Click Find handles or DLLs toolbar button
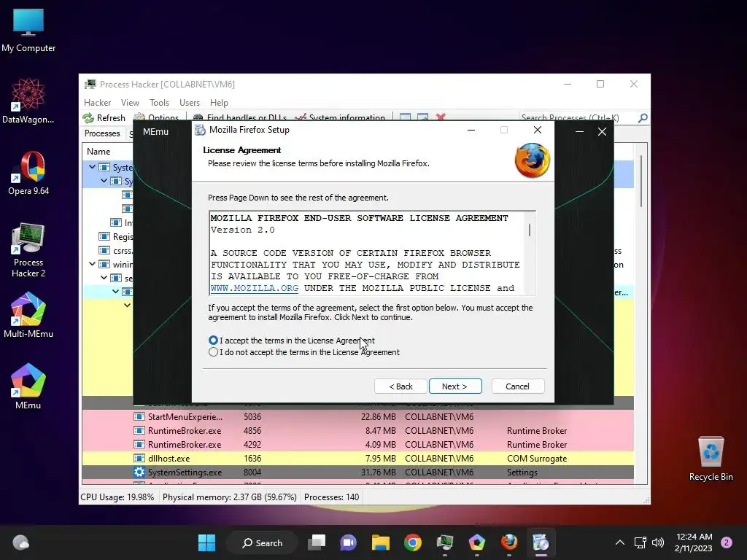This screenshot has height=560, width=747. (x=240, y=117)
